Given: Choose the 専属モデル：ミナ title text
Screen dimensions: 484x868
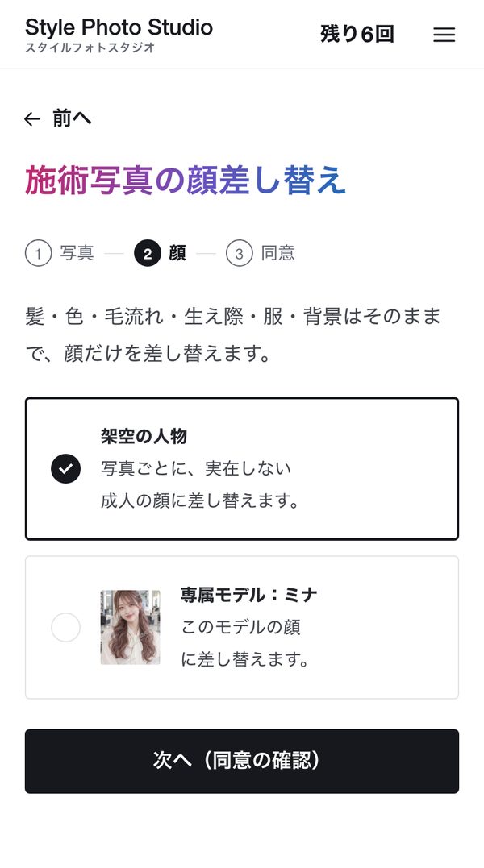Looking at the screenshot, I should click(x=249, y=595).
